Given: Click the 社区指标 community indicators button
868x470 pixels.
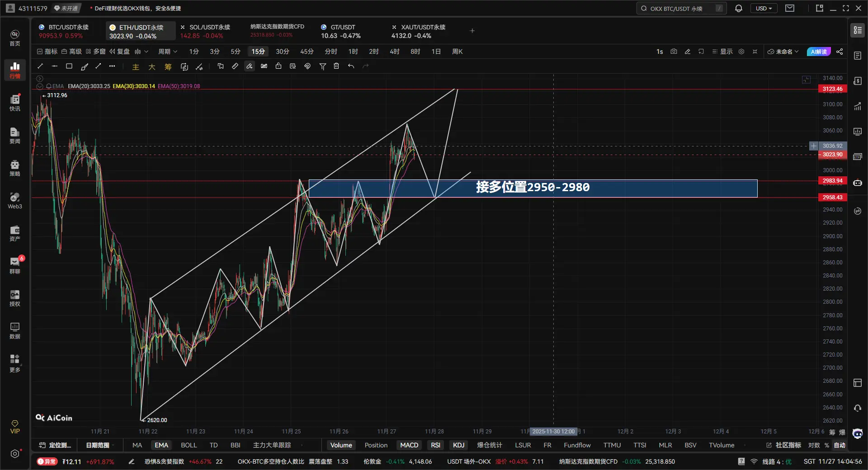Looking at the screenshot, I should (784, 445).
